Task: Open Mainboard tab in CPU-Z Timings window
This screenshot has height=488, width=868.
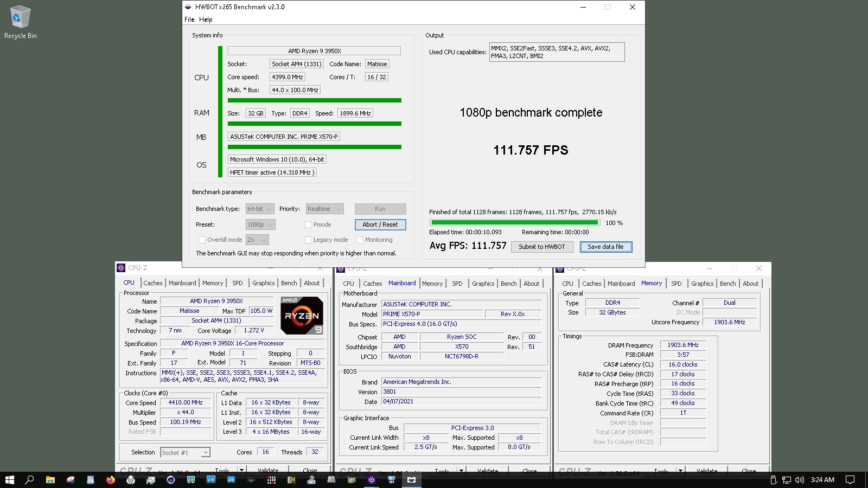Action: [621, 284]
